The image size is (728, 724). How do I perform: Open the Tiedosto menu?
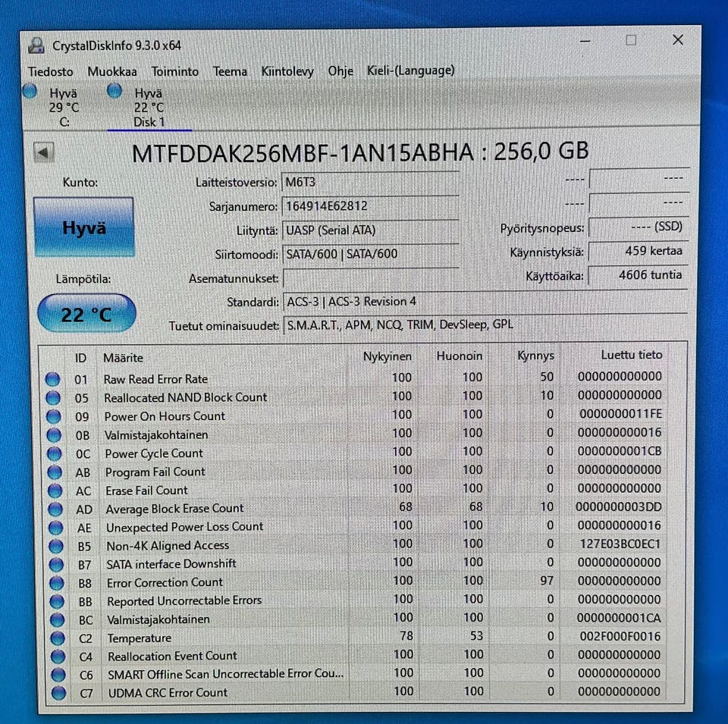(50, 71)
